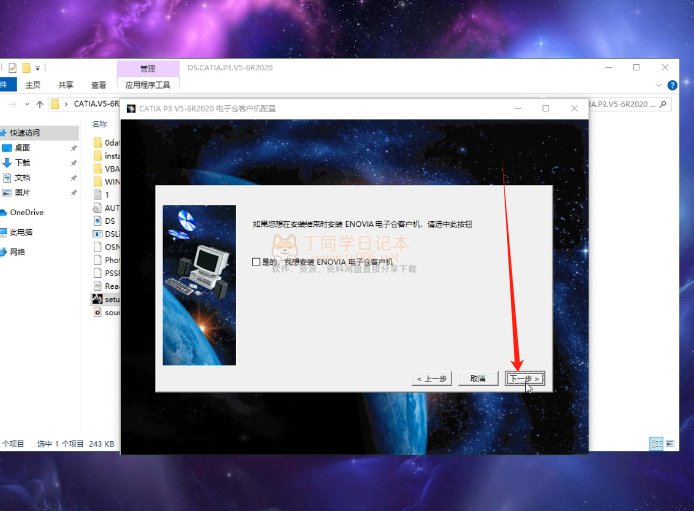Select 网络 in the navigation pane
Screen dimensions: 694x511
(17, 252)
